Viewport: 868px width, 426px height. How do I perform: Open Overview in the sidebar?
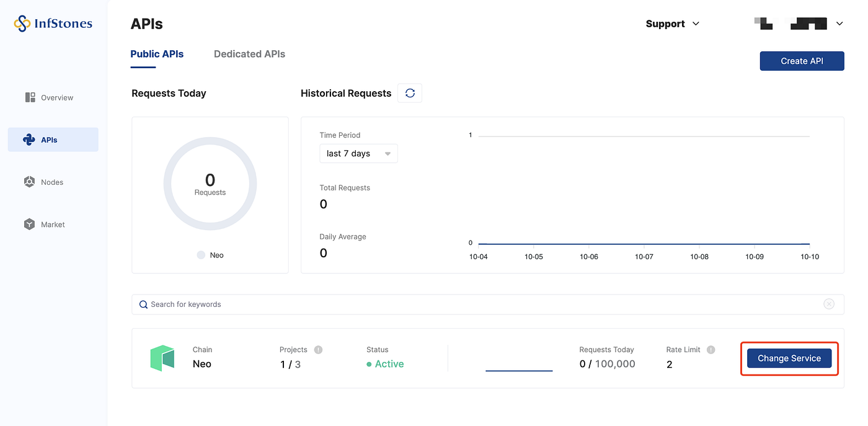[53, 97]
